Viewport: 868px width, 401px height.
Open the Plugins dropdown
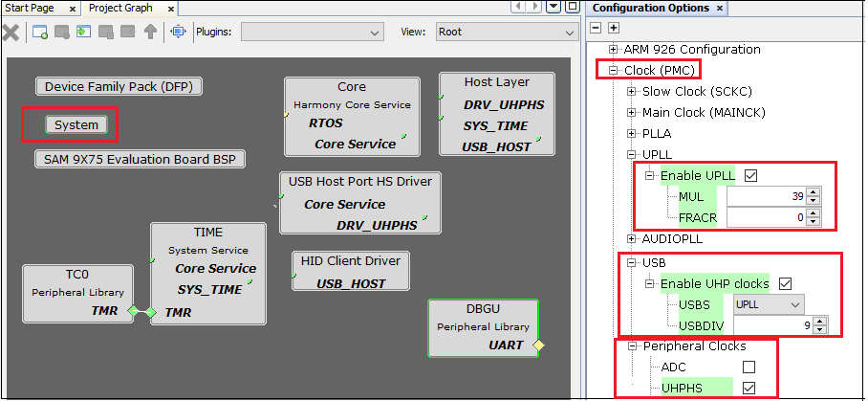tap(312, 32)
